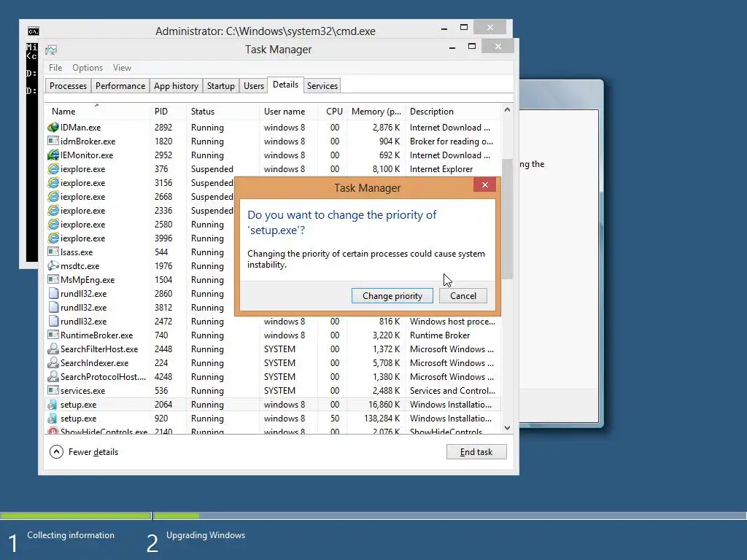
Task: Sort by the Status column header
Action: [x=222, y=112]
